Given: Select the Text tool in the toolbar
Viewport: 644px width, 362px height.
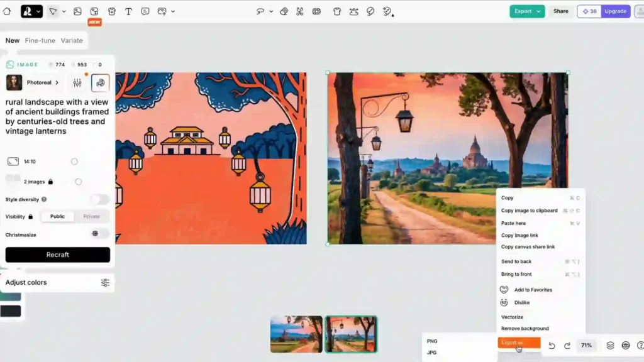Looking at the screenshot, I should click(x=129, y=11).
